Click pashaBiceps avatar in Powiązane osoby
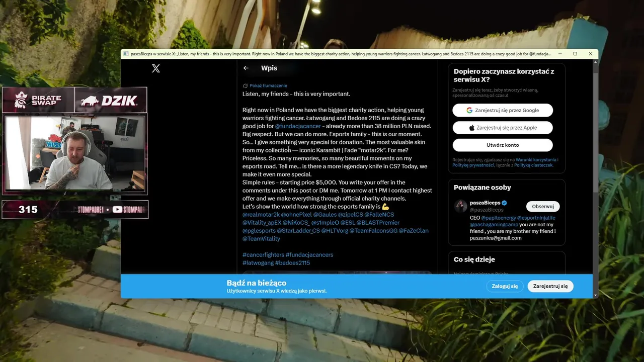Image resolution: width=644 pixels, height=362 pixels. pos(460,206)
